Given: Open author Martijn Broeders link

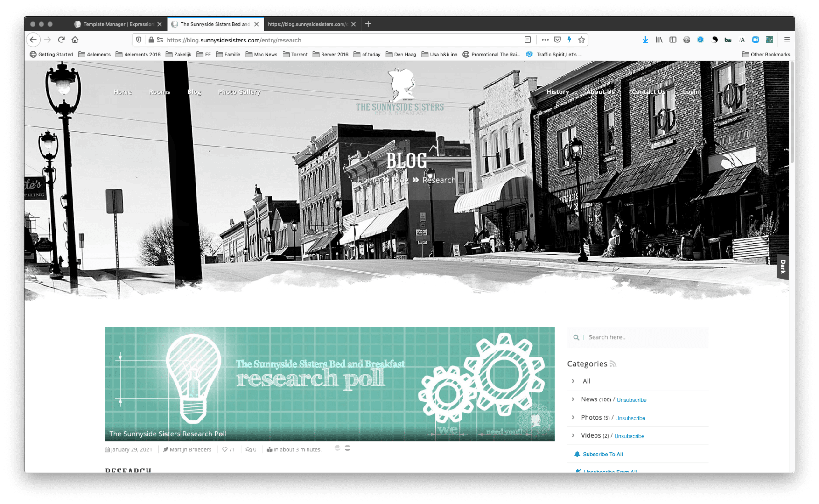Looking at the screenshot, I should coord(190,449).
